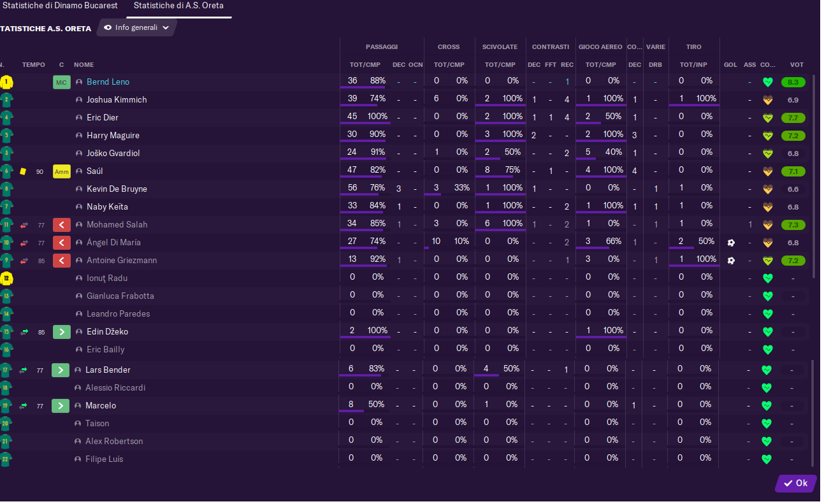Click Edin Džeko's green swap icon in Tempo column
The height and width of the screenshot is (504, 824).
click(x=24, y=332)
